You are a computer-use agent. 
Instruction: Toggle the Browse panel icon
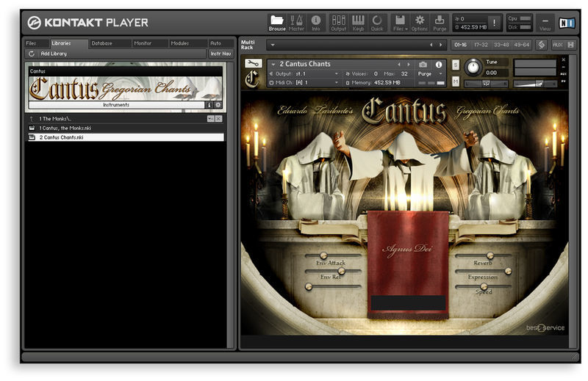277,23
